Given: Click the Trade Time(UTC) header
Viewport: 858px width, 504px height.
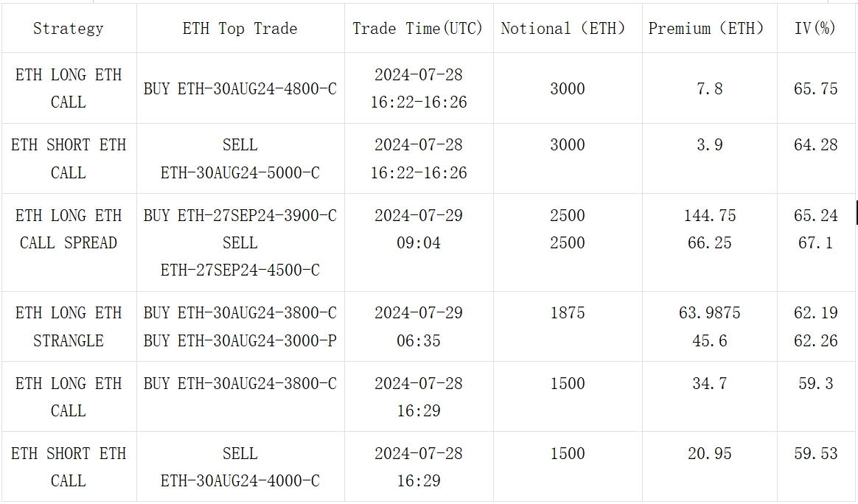Looking at the screenshot, I should [x=419, y=29].
